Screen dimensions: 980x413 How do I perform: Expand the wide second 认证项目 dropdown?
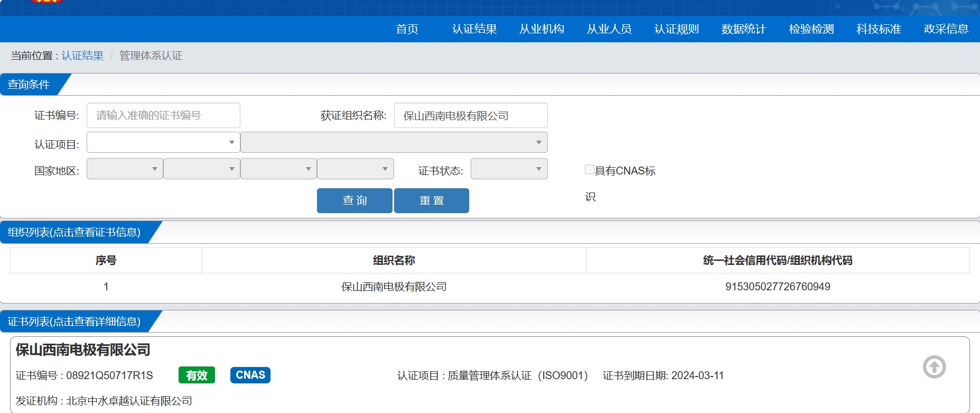(x=394, y=142)
